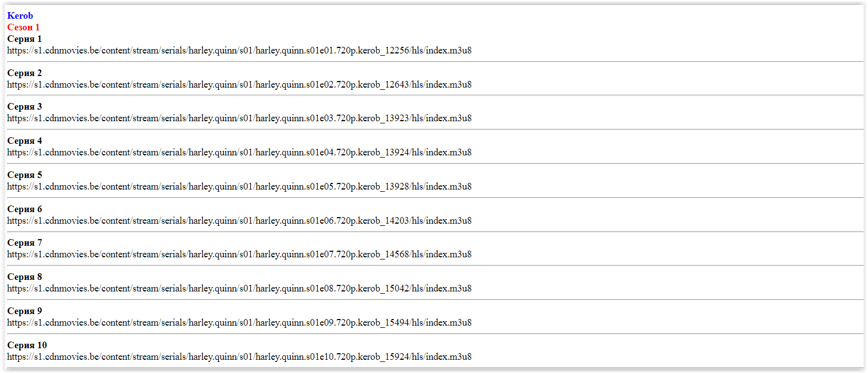Click the Серия 4 episode label
This screenshot has width=868, height=373.
point(24,140)
